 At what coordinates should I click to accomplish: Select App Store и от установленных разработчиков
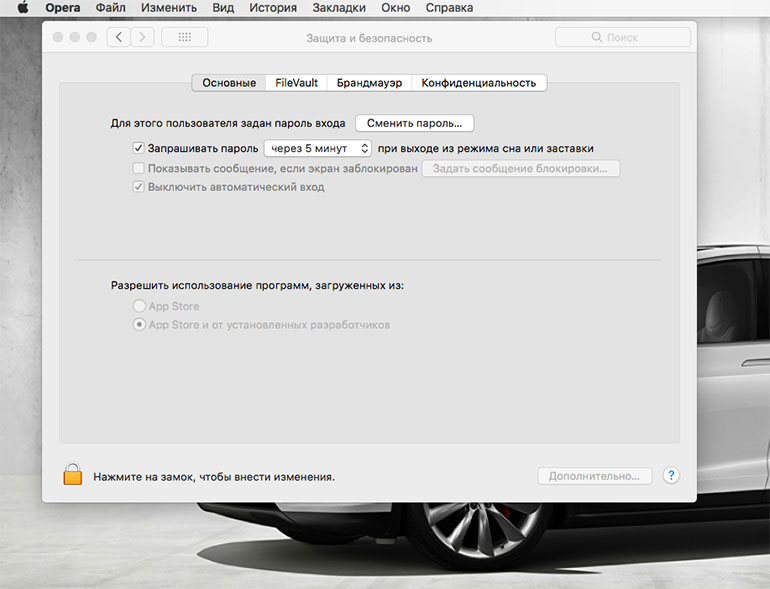[139, 324]
